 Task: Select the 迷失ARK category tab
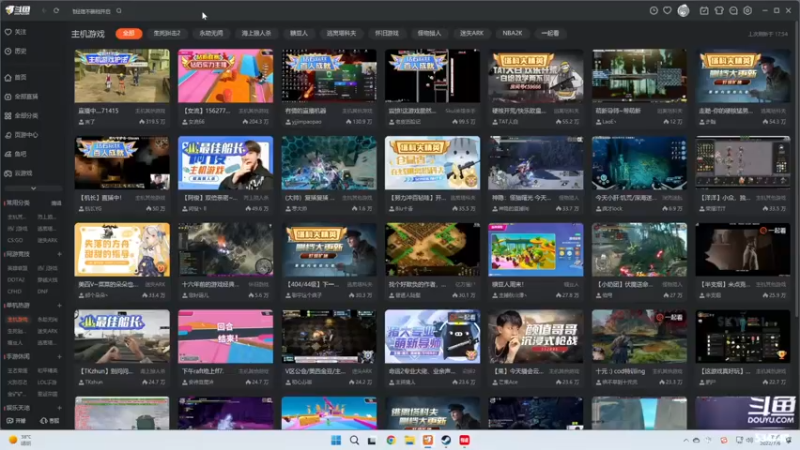coord(471,33)
